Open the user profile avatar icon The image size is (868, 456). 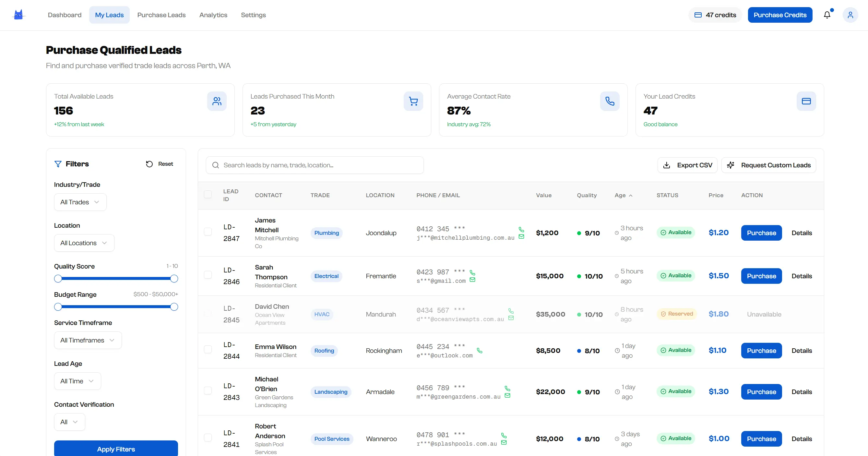pos(850,15)
